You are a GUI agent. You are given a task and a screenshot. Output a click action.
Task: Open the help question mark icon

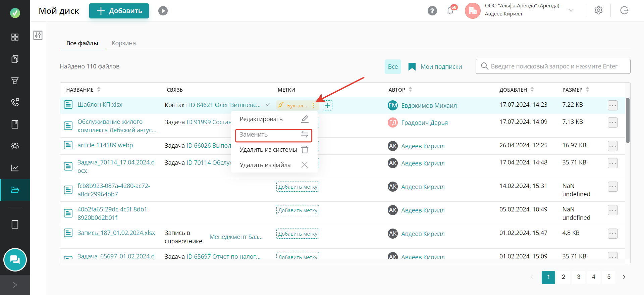(432, 11)
